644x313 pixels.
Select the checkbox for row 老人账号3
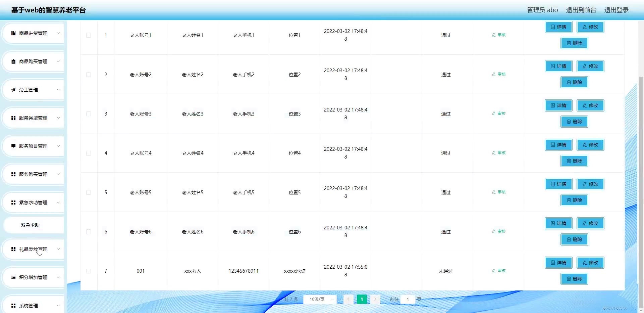pos(89,114)
